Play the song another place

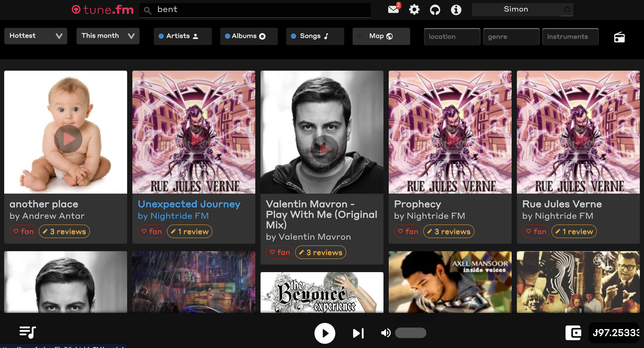[68, 139]
